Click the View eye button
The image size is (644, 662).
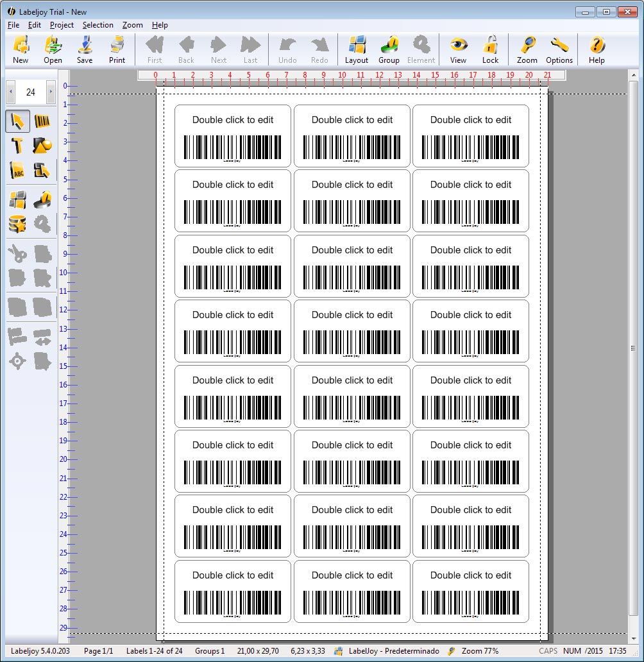[458, 49]
